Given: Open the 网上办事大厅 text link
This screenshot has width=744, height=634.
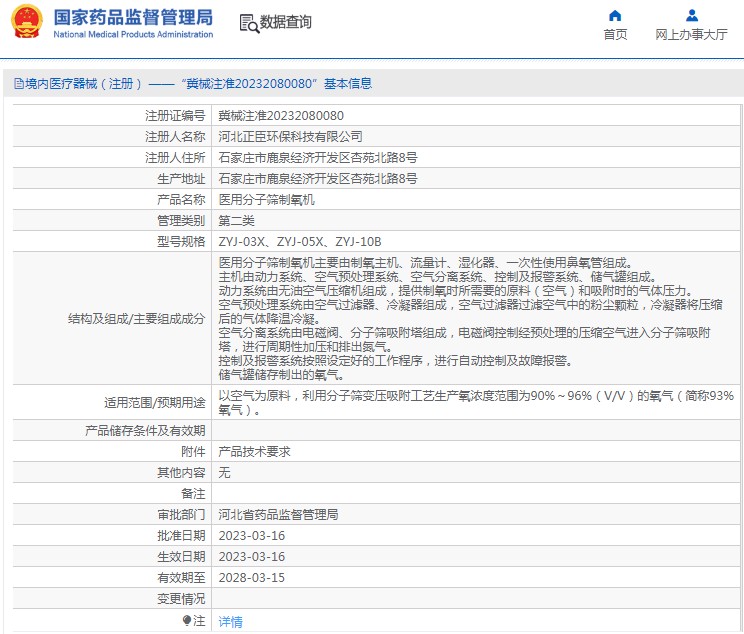Looking at the screenshot, I should [x=691, y=34].
